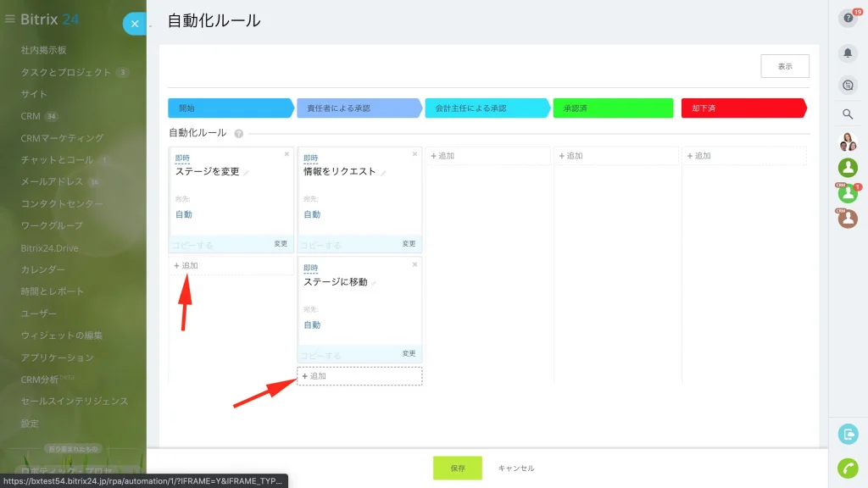The image size is (868, 488).
Task: Click the search magnifier icon
Action: pyautogui.click(x=848, y=114)
